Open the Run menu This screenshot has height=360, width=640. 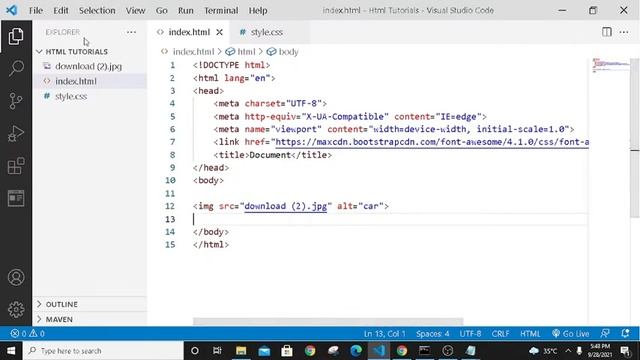tap(186, 10)
